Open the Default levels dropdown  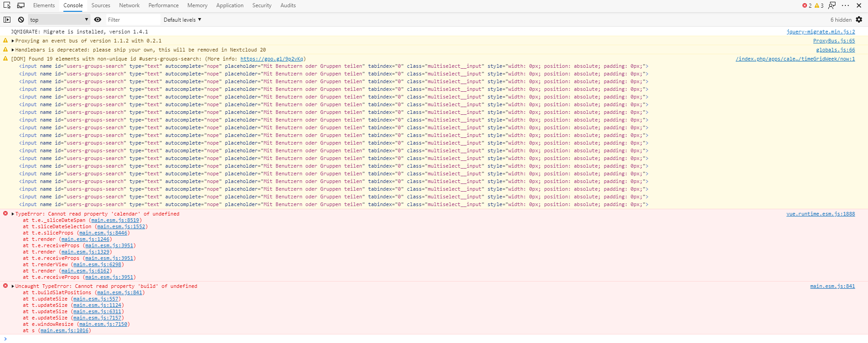coord(182,19)
